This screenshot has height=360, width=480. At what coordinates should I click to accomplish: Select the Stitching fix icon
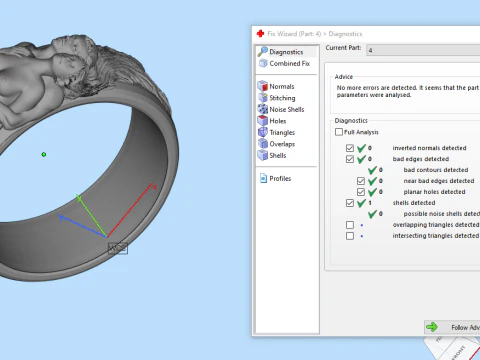tap(263, 98)
